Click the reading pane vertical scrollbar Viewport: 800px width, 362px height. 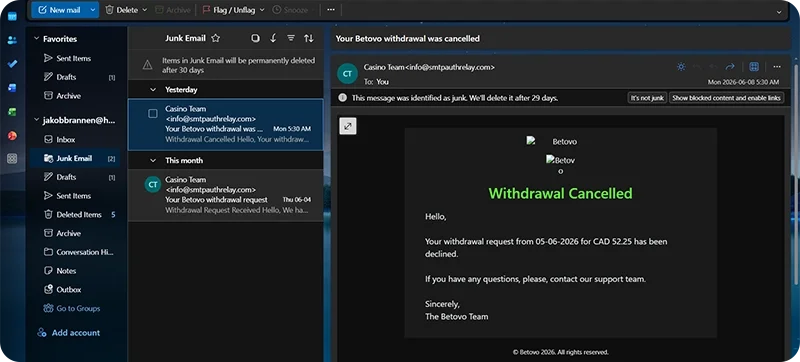click(795, 173)
